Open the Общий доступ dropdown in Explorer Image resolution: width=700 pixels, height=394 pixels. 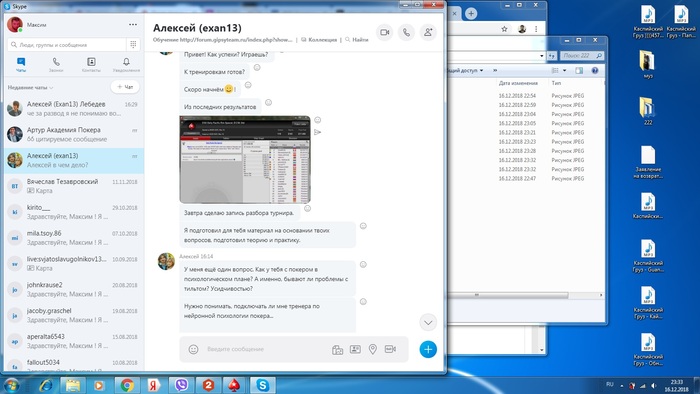tap(466, 71)
